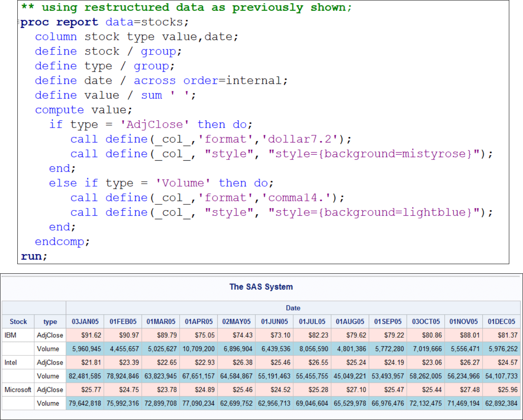Select IBM's AdjClose value for 01JUN05
The image size is (523, 420).
[281, 335]
